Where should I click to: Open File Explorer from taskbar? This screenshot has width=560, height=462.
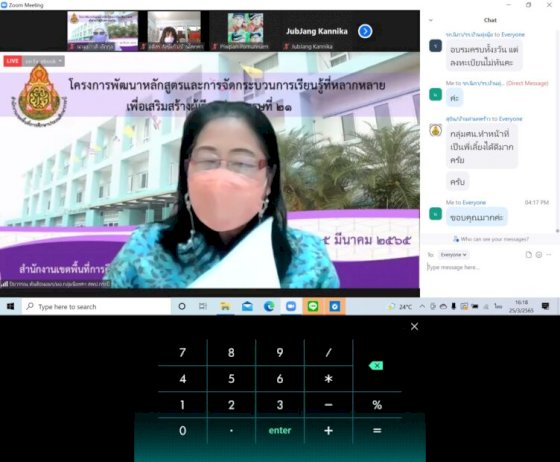[225, 306]
